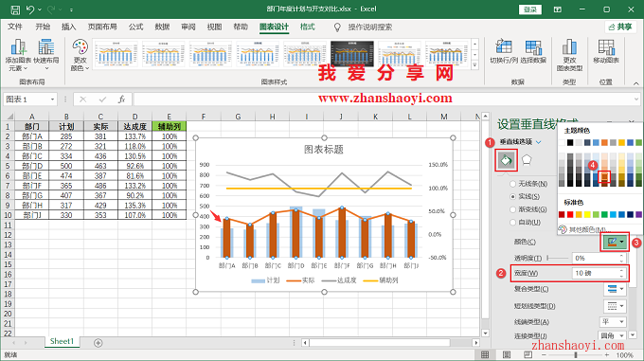The width and height of the screenshot is (644, 361).
Task: Open Compound type (复合类型) dropdown
Action: [x=615, y=289]
